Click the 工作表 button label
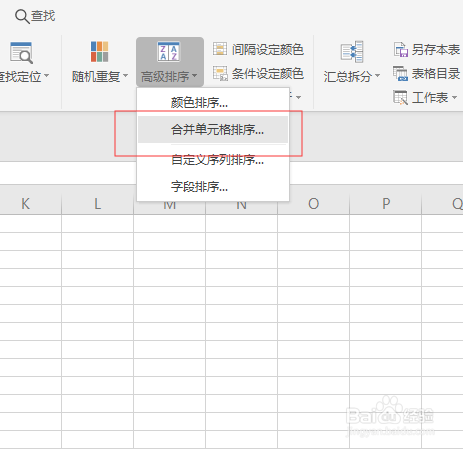This screenshot has height=449, width=463. point(430,98)
